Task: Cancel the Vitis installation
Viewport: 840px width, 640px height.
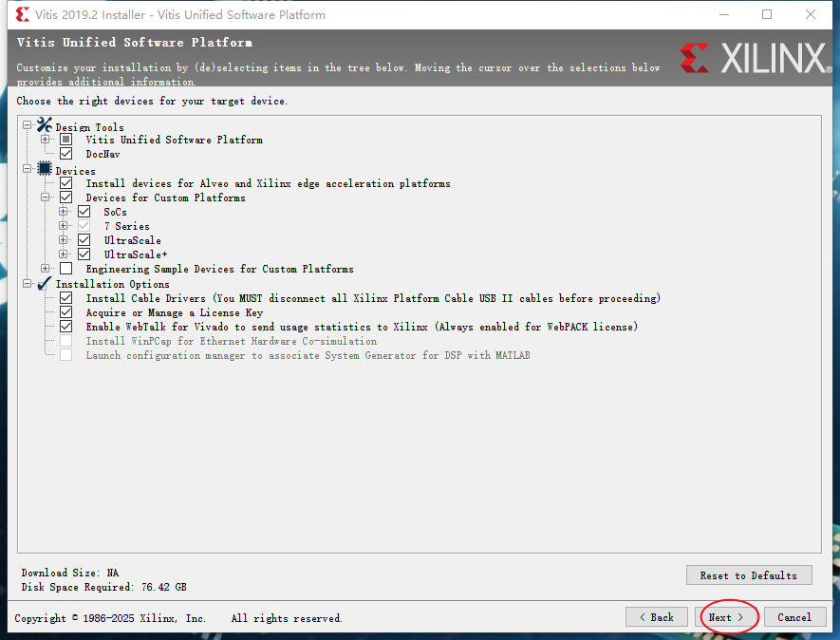Action: pos(794,617)
